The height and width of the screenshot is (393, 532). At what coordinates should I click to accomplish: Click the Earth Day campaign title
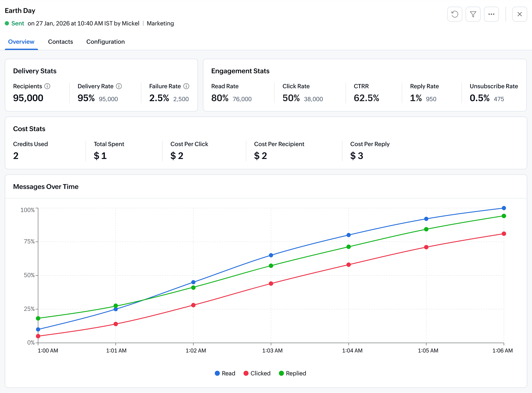pyautogui.click(x=20, y=11)
